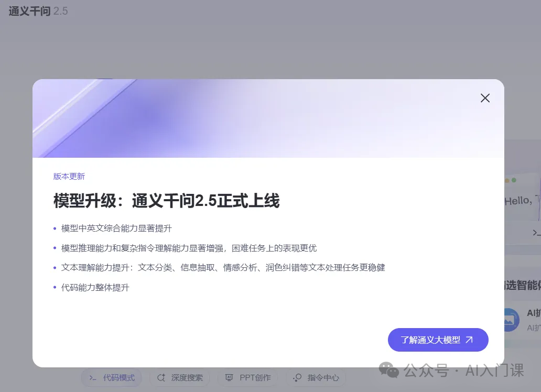Open PPT创作 chip behind the dialog
The image size is (541, 392).
tap(248, 378)
